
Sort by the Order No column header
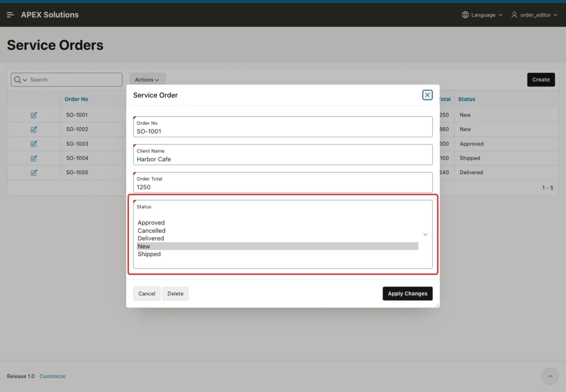point(76,100)
